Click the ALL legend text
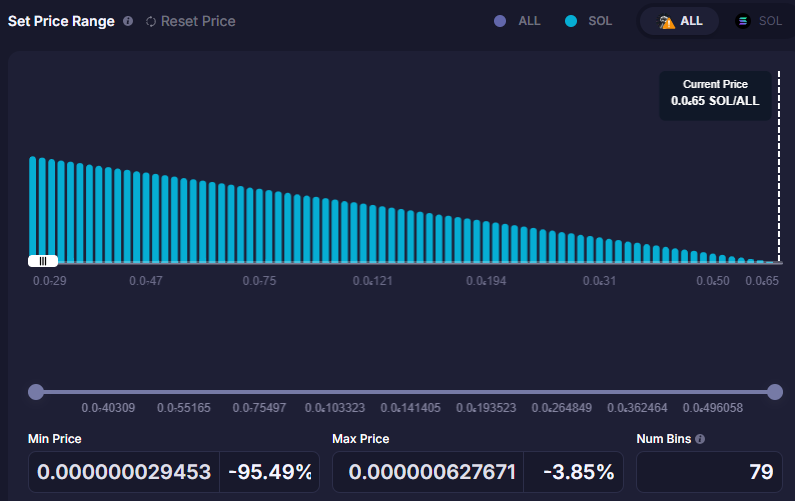This screenshot has height=501, width=795. (529, 21)
